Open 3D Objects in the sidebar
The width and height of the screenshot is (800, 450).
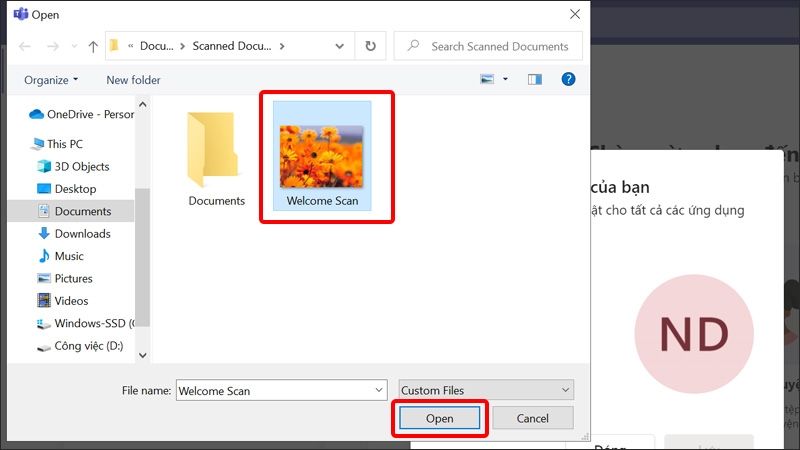(x=73, y=166)
